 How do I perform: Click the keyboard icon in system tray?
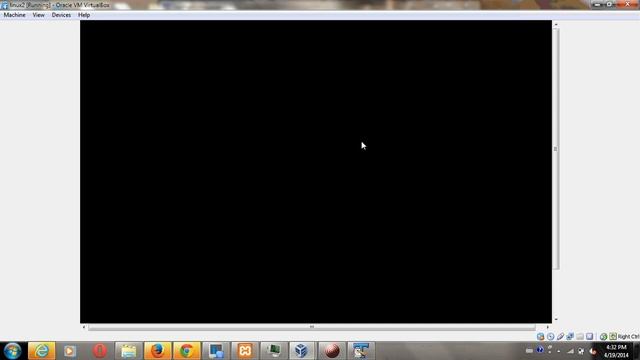point(529,351)
